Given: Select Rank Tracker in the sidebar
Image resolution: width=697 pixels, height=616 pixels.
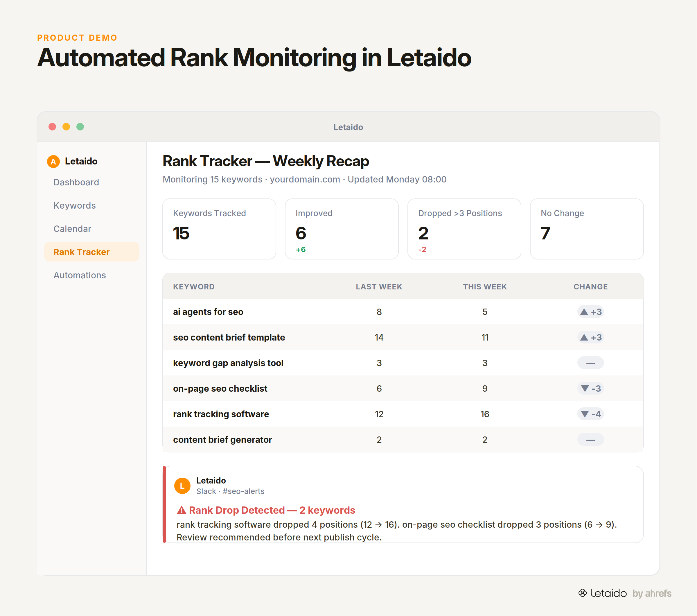Looking at the screenshot, I should [x=92, y=252].
